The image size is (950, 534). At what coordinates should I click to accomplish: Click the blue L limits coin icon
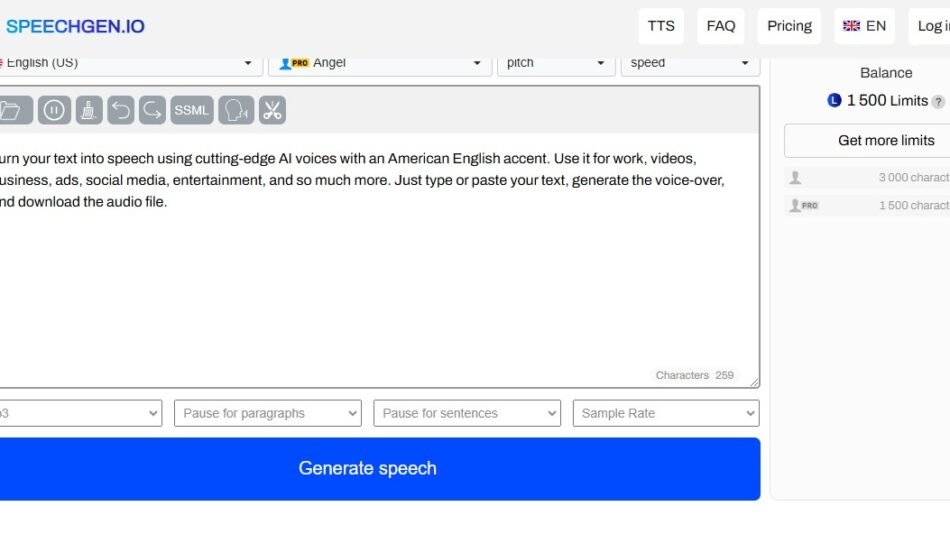pos(834,101)
